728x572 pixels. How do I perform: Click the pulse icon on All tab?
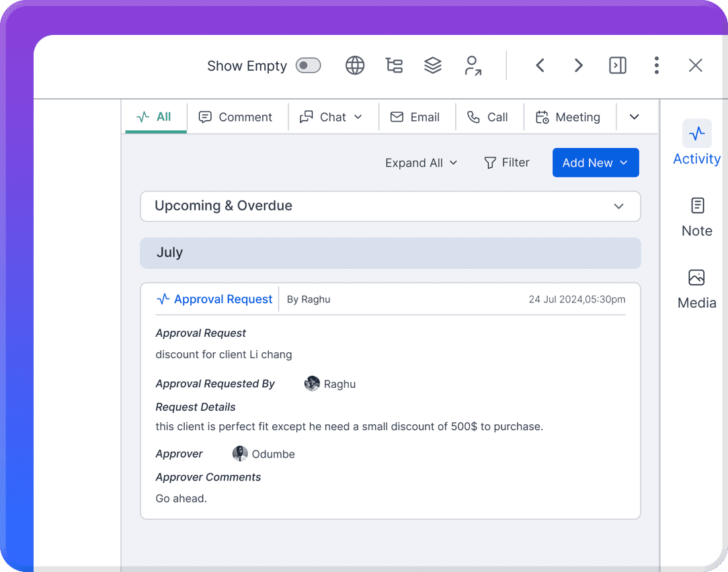[x=143, y=116]
